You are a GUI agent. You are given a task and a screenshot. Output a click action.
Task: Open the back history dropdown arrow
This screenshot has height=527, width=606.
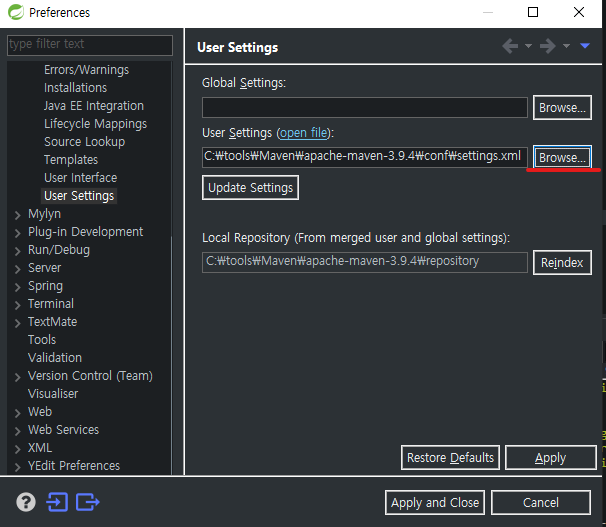(528, 46)
